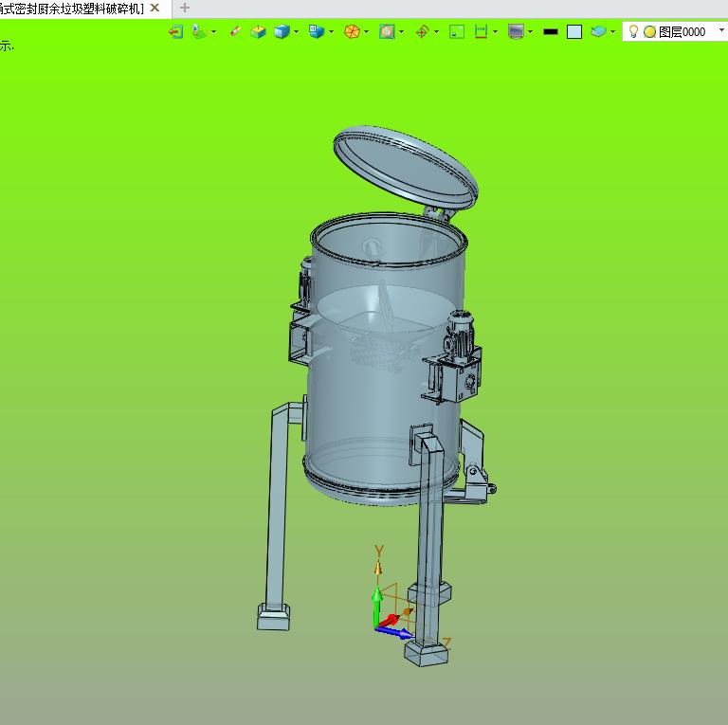Click the orange circular section view icon
The width and height of the screenshot is (728, 725).
[352, 31]
